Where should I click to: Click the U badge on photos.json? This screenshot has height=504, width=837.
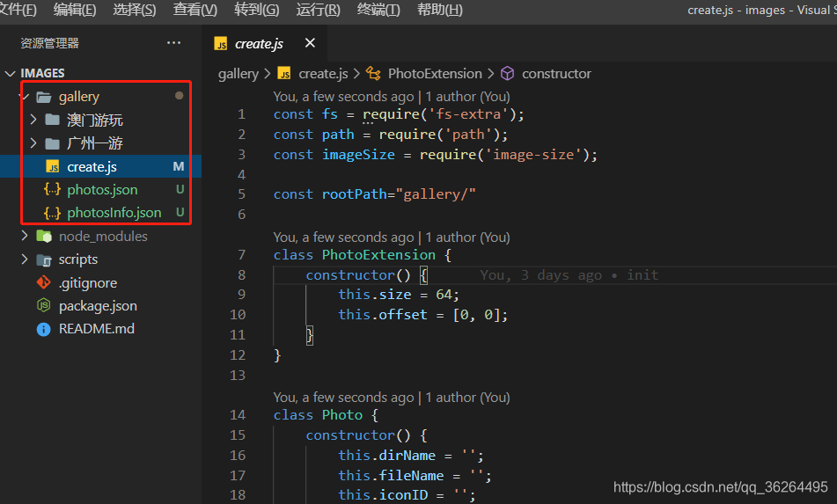[x=180, y=189]
